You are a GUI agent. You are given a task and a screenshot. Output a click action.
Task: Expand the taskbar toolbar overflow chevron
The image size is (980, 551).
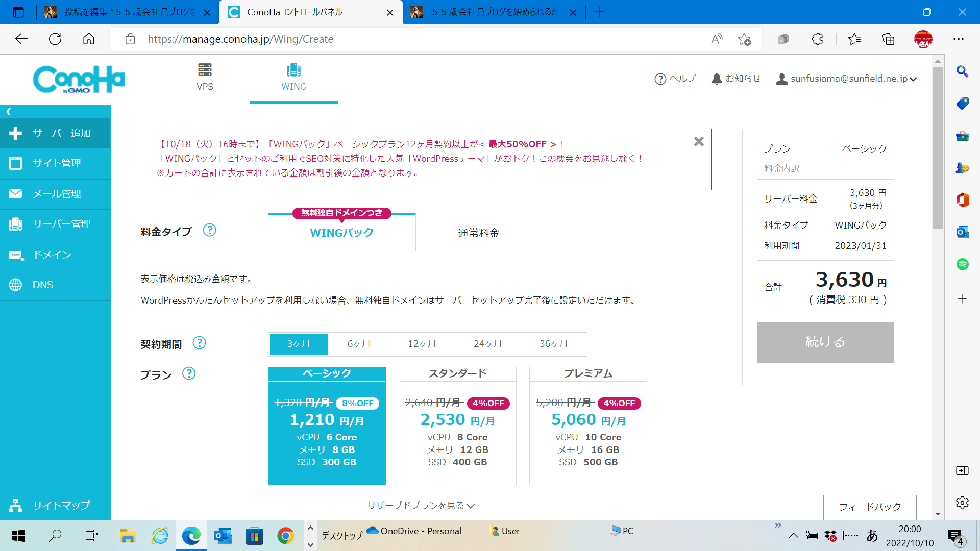tap(778, 525)
